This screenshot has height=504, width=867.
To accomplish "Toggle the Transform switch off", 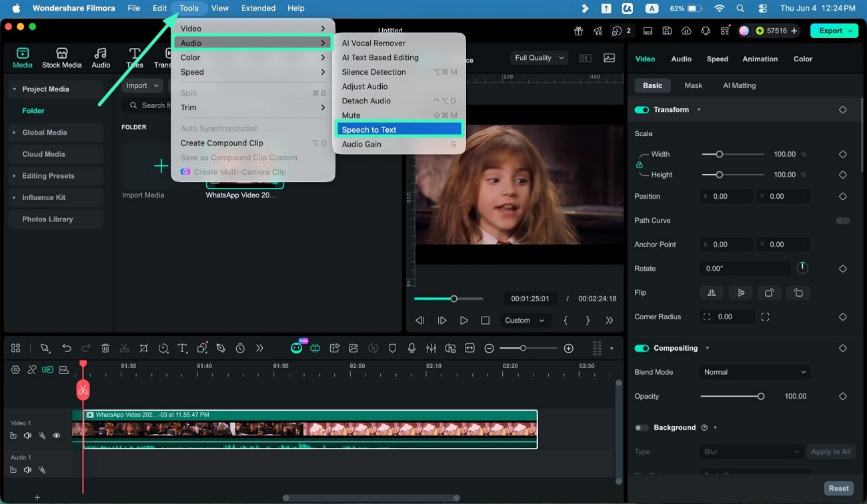I will [642, 109].
